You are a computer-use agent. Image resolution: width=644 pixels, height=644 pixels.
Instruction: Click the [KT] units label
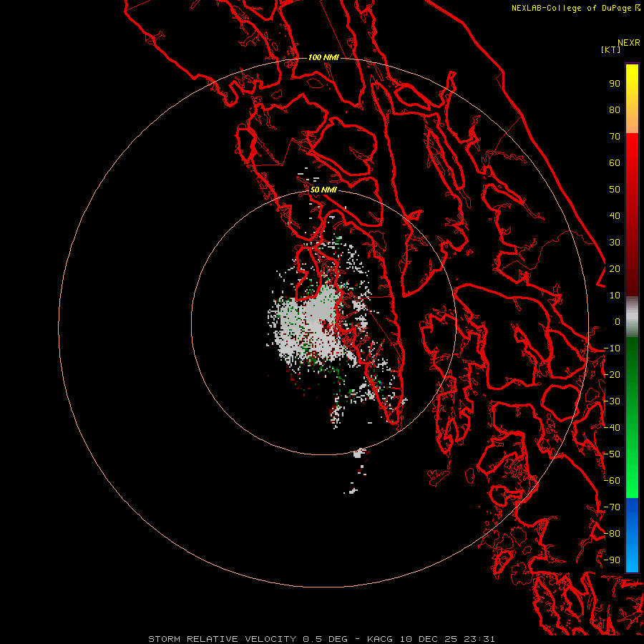611,49
